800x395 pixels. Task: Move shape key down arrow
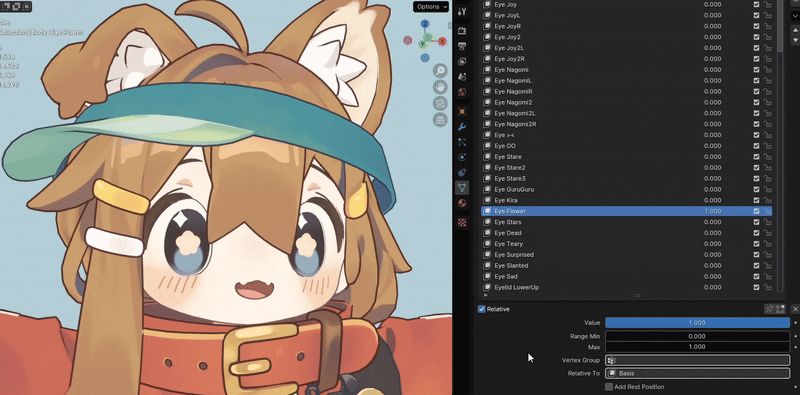tap(795, 40)
